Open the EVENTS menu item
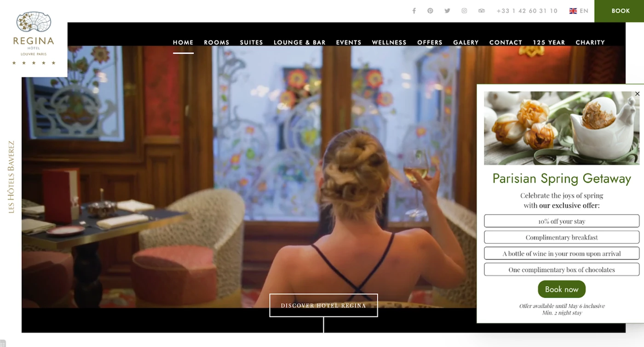Screen dimensions: 644x347 pos(349,42)
